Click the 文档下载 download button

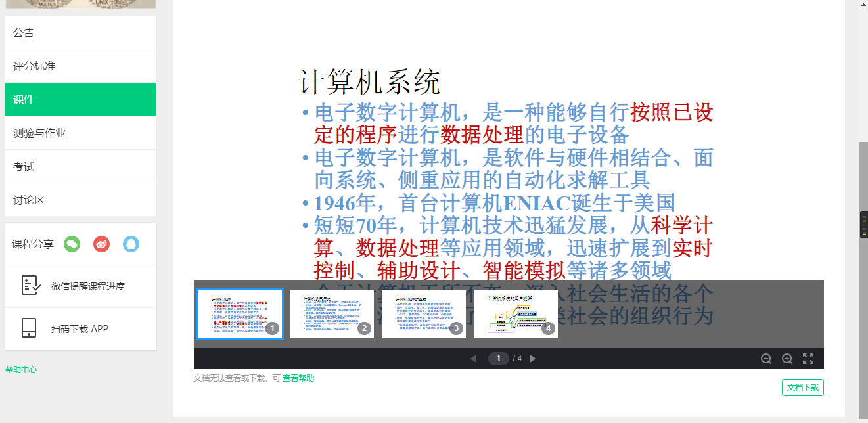point(802,388)
